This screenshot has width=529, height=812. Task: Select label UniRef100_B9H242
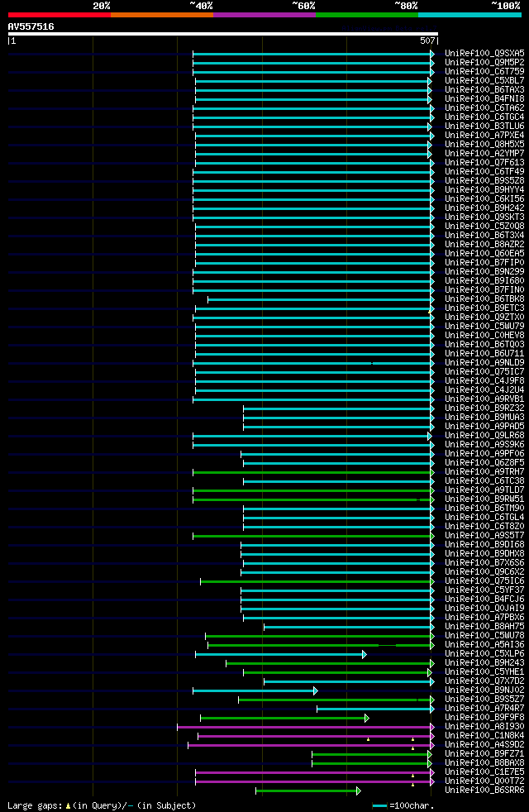click(484, 208)
